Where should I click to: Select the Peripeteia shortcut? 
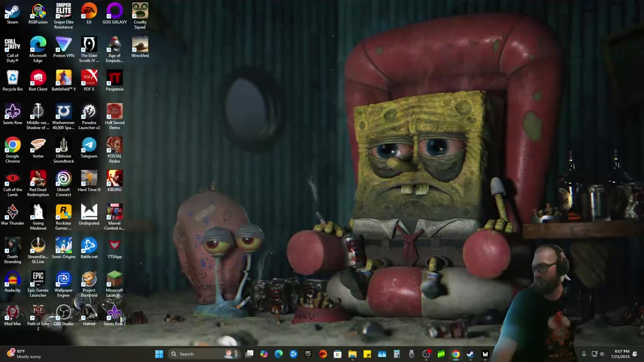pyautogui.click(x=115, y=81)
